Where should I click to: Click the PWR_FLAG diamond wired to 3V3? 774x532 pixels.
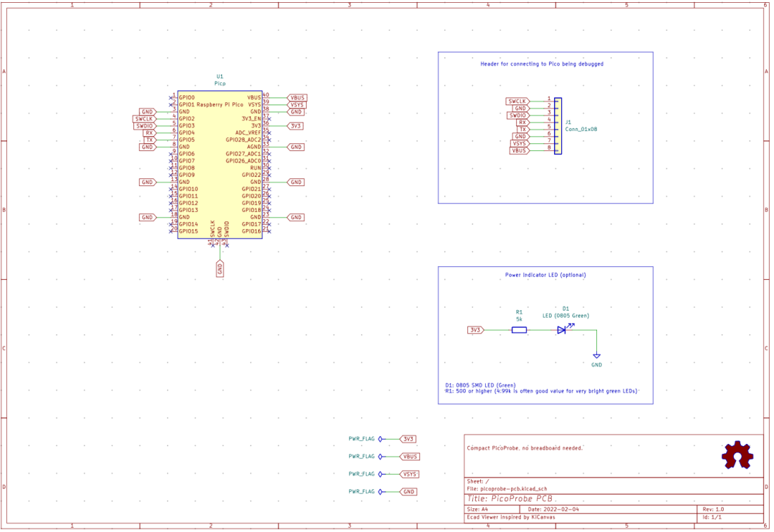(380, 439)
